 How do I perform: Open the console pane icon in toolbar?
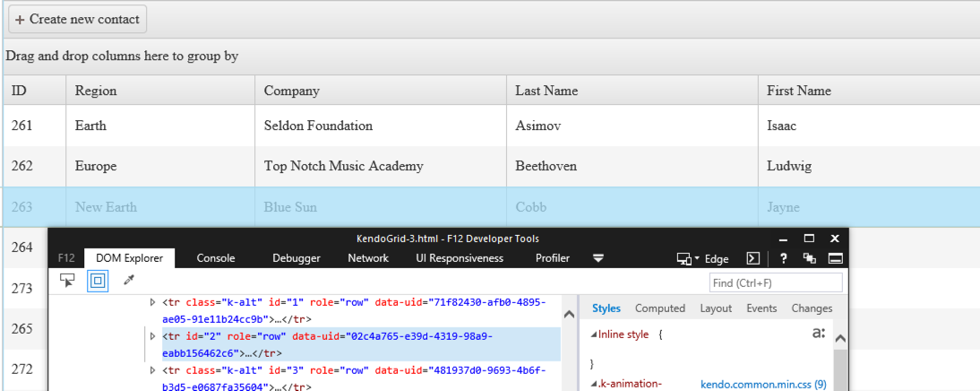pyautogui.click(x=753, y=258)
